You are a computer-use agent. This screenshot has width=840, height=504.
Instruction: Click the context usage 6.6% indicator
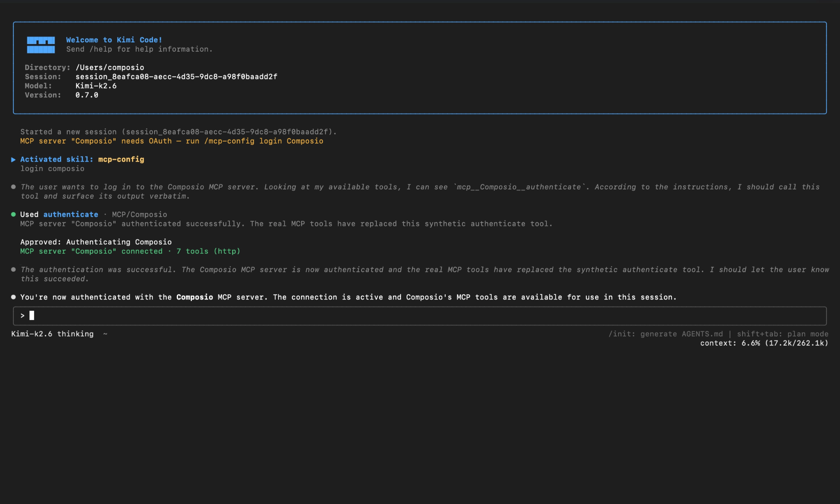[x=764, y=343]
